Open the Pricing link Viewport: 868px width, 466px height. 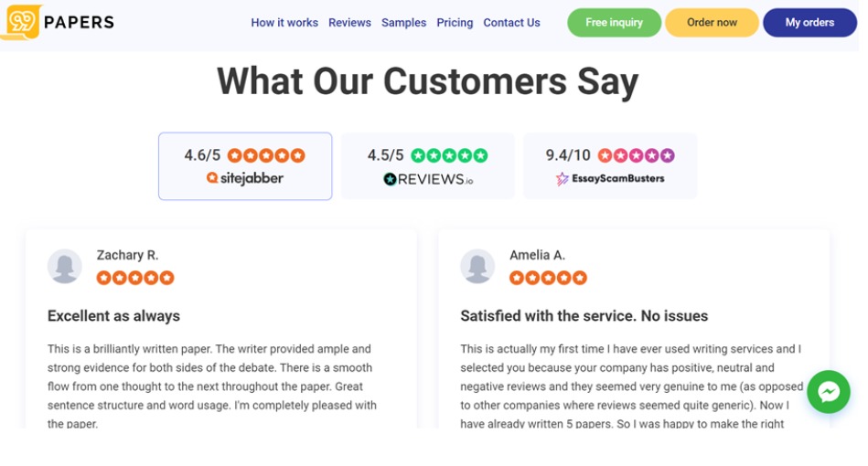[x=455, y=23]
